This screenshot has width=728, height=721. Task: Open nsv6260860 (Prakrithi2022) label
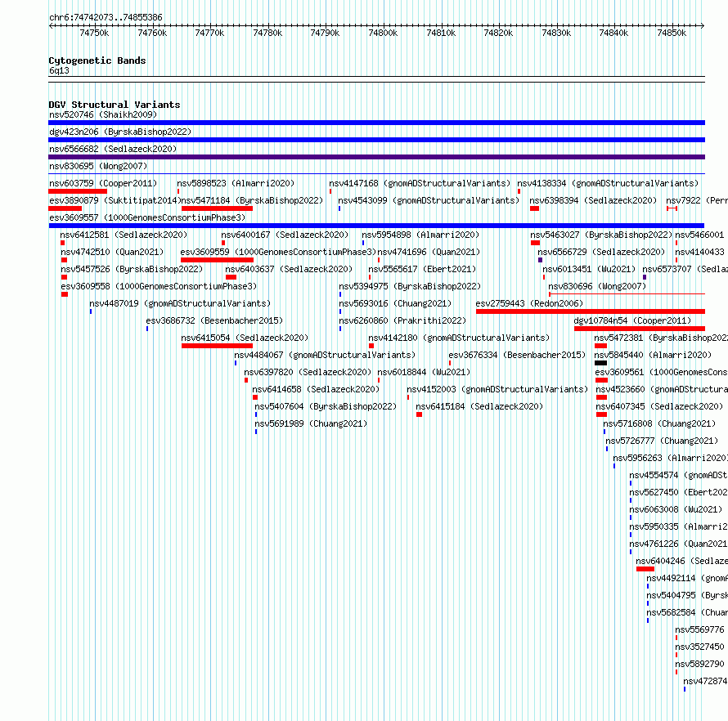[x=402, y=320]
